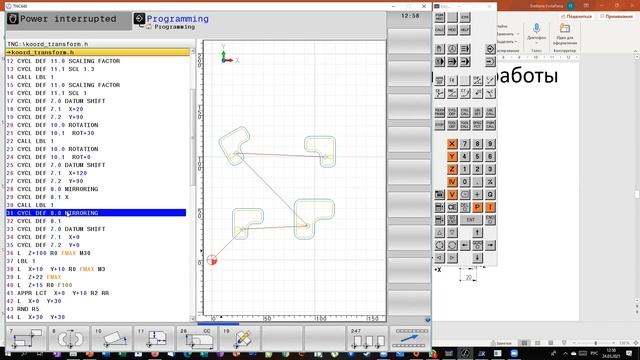Click the Q parameter key
The image size is (640, 360).
coord(490,195)
